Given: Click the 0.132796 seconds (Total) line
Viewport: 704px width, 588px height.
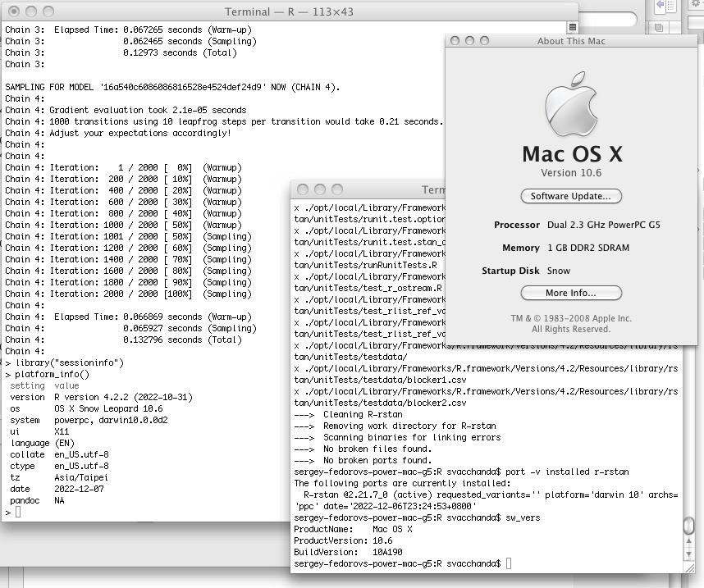Looking at the screenshot, I should pos(123,340).
